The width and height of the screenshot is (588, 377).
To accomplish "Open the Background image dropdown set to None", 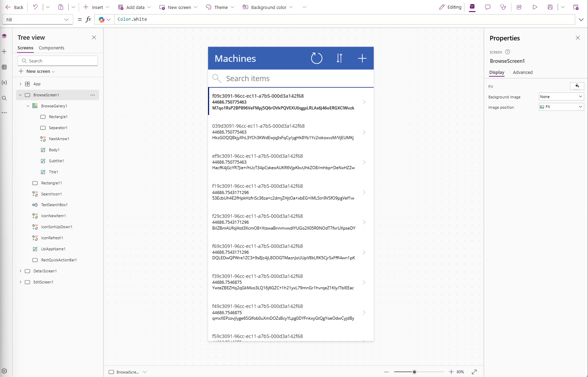I will point(561,97).
